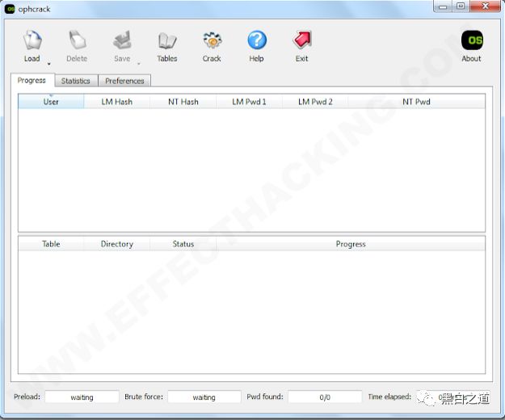Click the LM Pwd 1 column header
505x420 pixels.
coord(249,102)
